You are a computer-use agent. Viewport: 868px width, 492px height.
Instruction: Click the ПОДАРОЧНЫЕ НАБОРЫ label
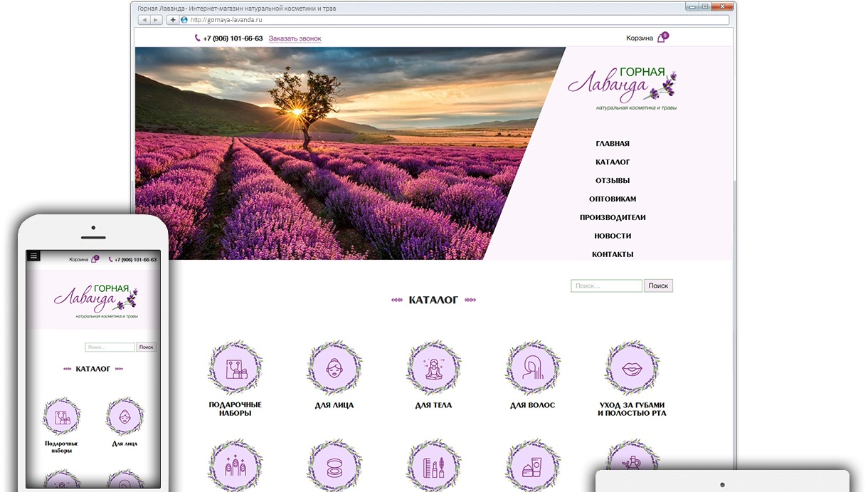[235, 409]
